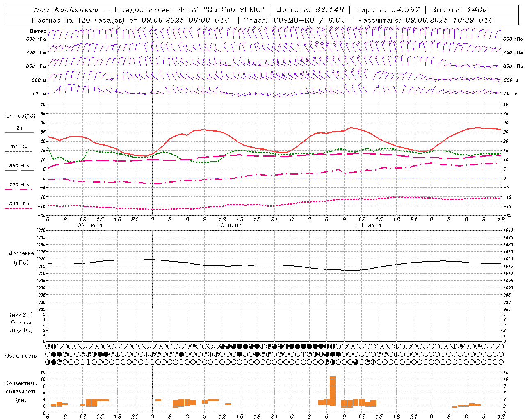Click the 'Облачность' cloudiness row label
Image resolution: width=525 pixels, height=420 pixels.
[21, 356]
